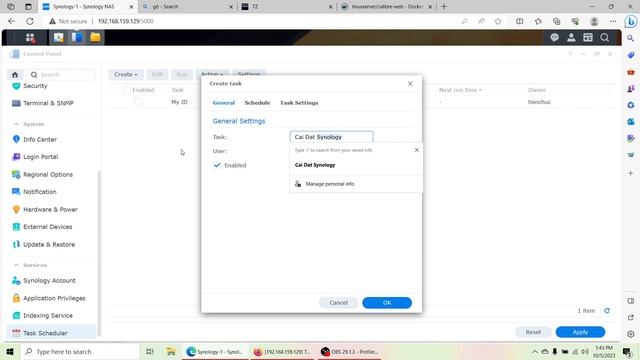640x360 pixels.
Task: Click Cancel in Create task dialog
Action: [338, 302]
